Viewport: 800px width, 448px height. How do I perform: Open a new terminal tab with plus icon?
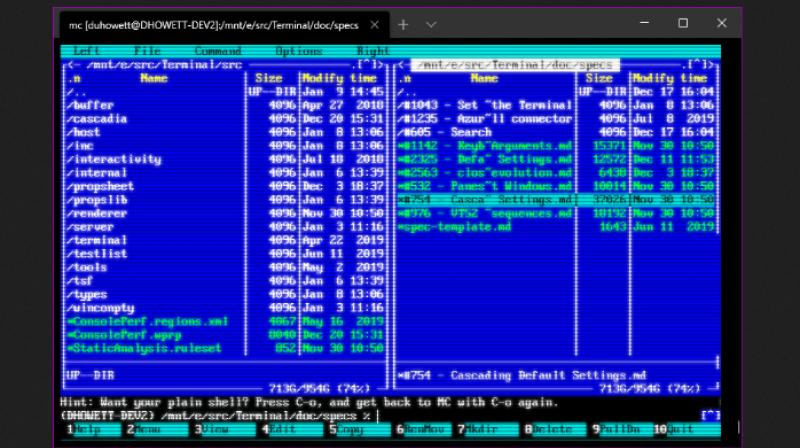pos(403,24)
